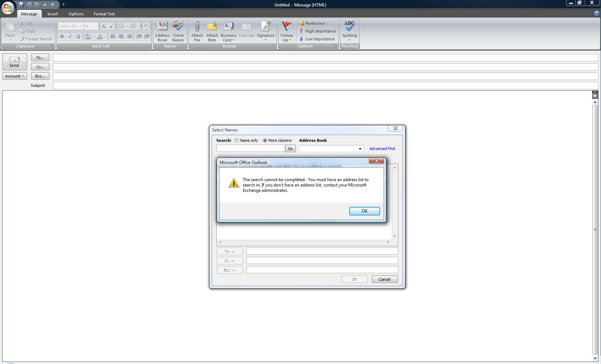Click the Bcc... button in message header
The image size is (601, 364).
pos(40,76)
